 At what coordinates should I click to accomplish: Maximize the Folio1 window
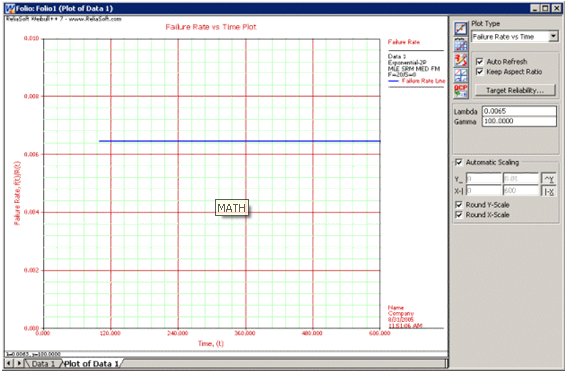546,8
